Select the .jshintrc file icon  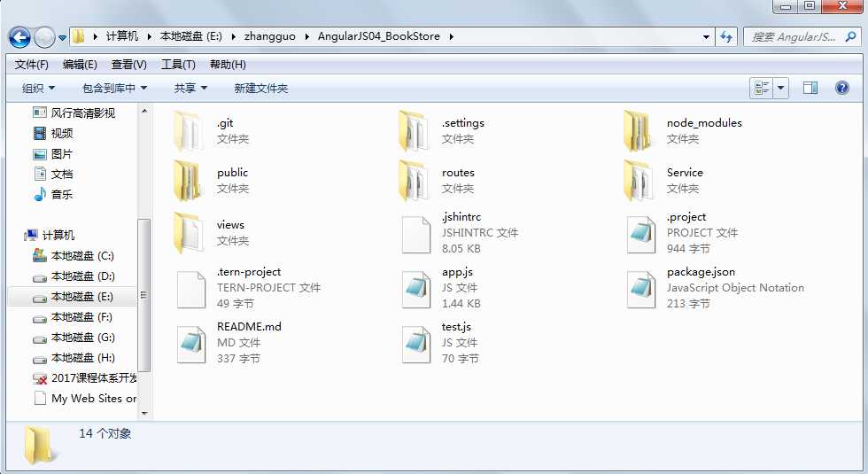click(415, 235)
